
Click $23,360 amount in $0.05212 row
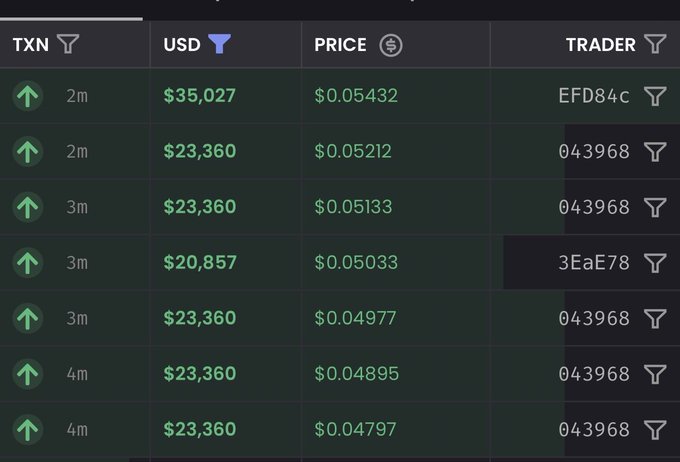[x=200, y=151]
